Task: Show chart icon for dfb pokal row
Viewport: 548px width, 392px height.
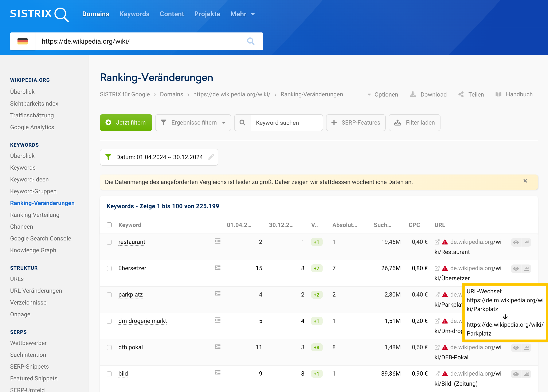Action: tap(526, 347)
